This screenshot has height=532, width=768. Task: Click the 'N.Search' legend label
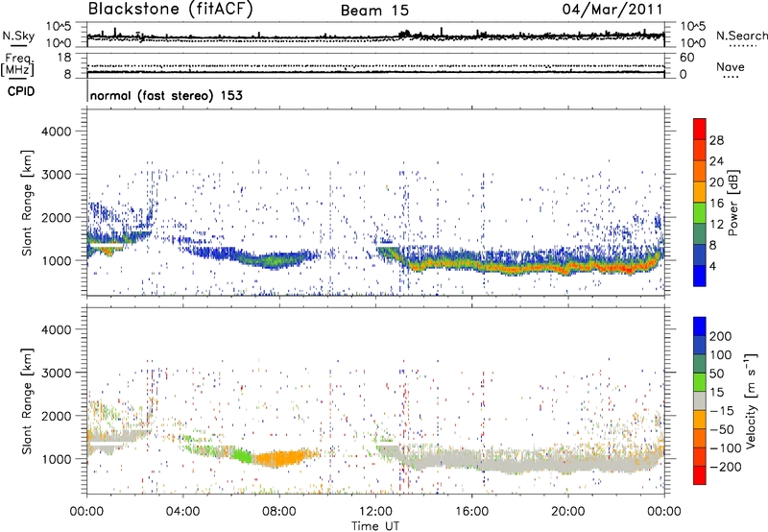coord(741,36)
